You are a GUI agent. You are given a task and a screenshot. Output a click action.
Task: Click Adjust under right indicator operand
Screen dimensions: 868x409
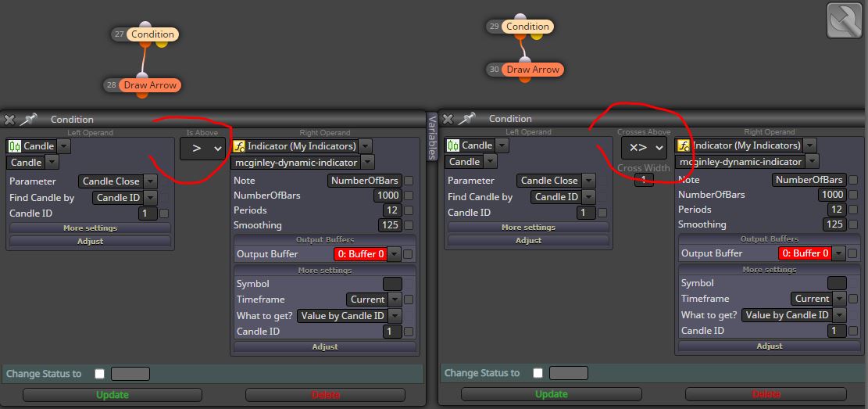pyautogui.click(x=770, y=346)
